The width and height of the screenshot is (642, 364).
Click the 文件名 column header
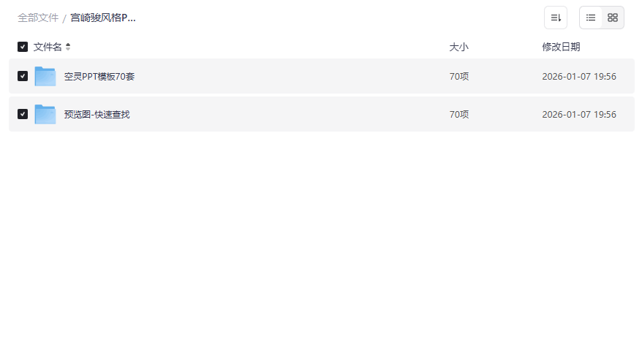[x=48, y=47]
